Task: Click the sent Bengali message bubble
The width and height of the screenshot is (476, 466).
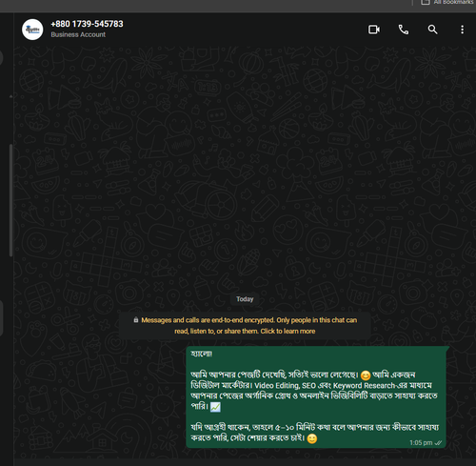Action: [x=316, y=397]
